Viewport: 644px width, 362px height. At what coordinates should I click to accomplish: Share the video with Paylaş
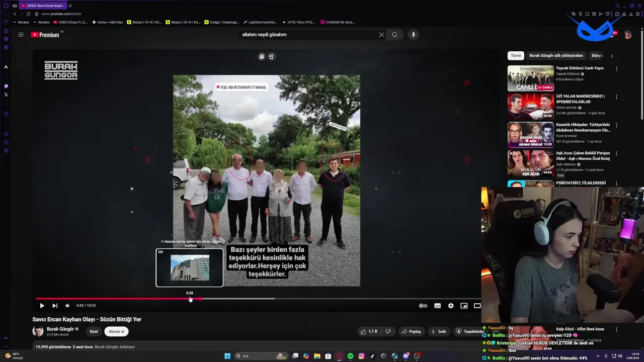click(x=411, y=331)
